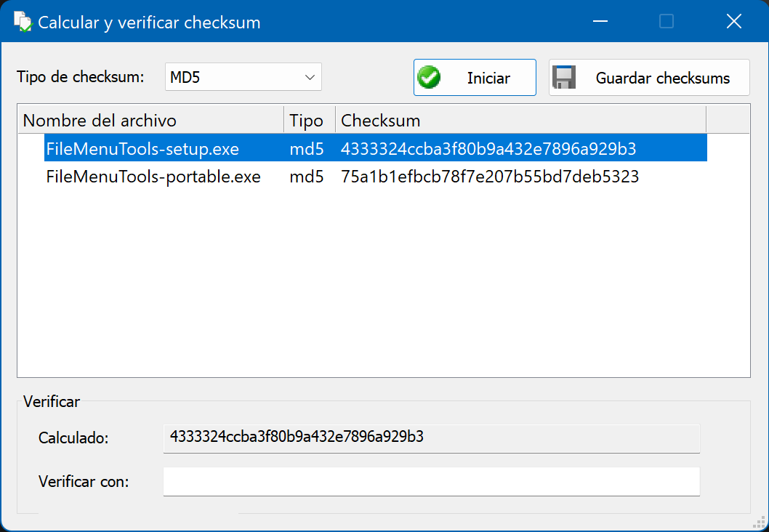The image size is (769, 532).
Task: Sort by the Tipo column header
Action: tap(310, 121)
